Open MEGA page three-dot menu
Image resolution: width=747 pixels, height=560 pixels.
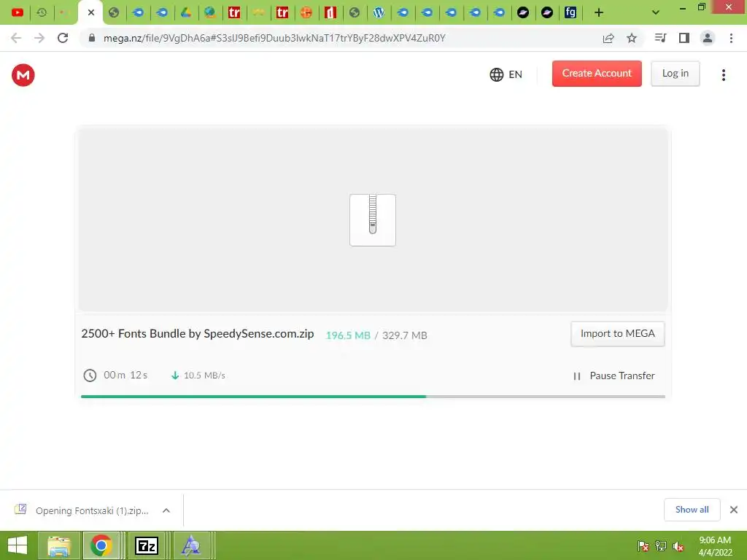(x=724, y=75)
